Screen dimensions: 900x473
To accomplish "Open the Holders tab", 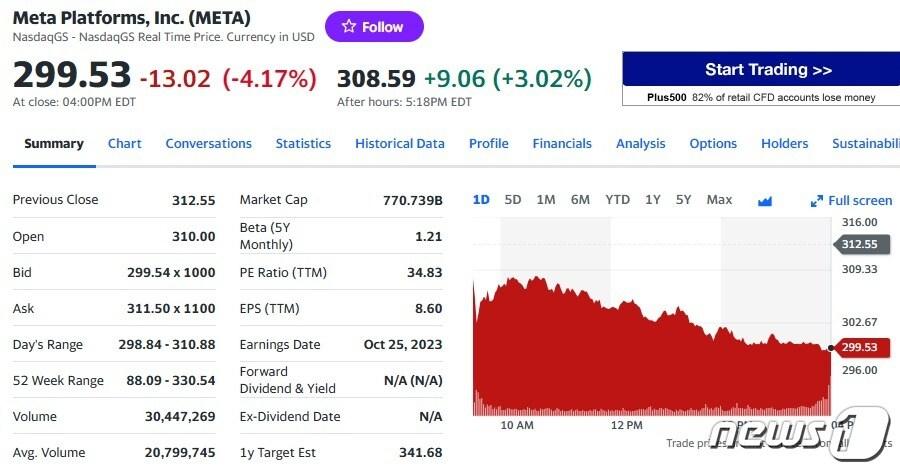I will point(784,143).
